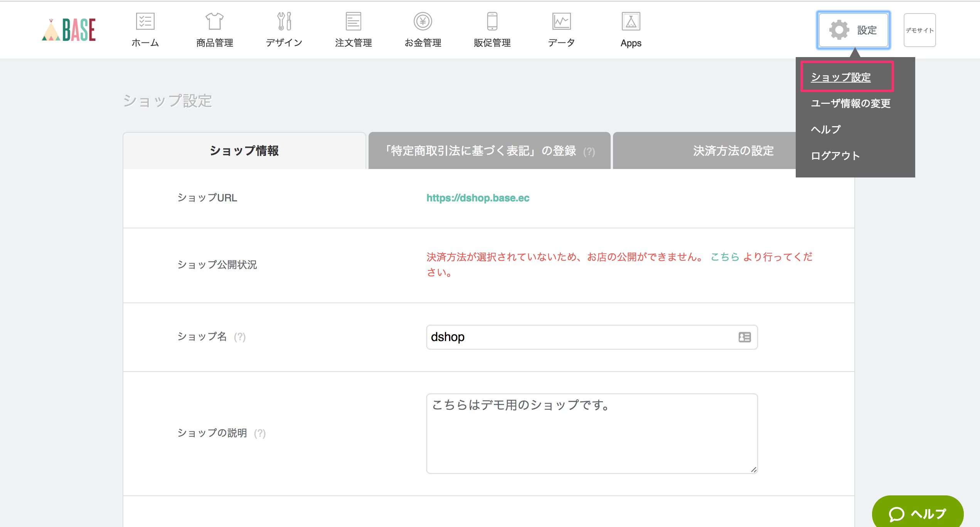This screenshot has height=527, width=980.
Task: Open the dshop.base.ec shop URL link
Action: 478,198
